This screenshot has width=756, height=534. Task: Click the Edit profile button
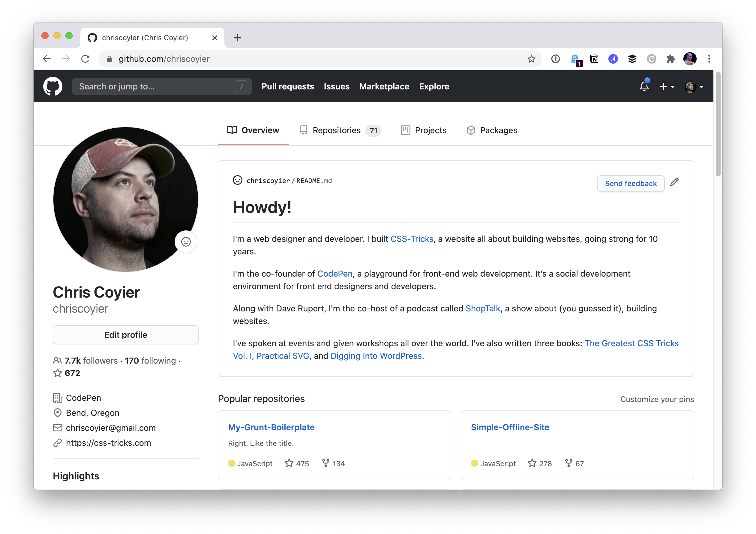pos(126,334)
